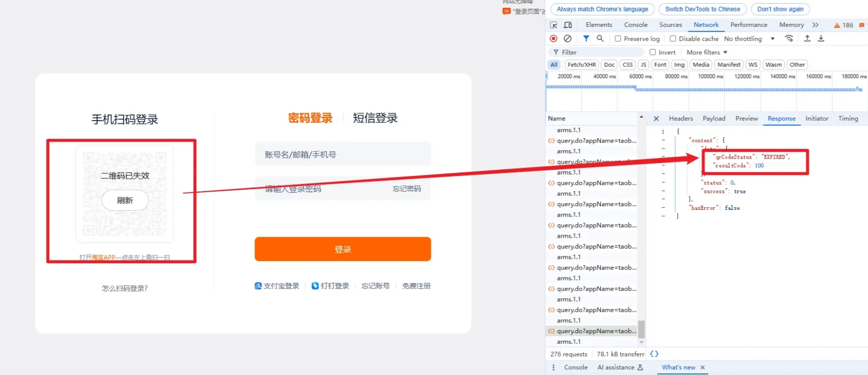The image size is (868, 375).
Task: Click Always match Chrome's language button
Action: click(602, 9)
